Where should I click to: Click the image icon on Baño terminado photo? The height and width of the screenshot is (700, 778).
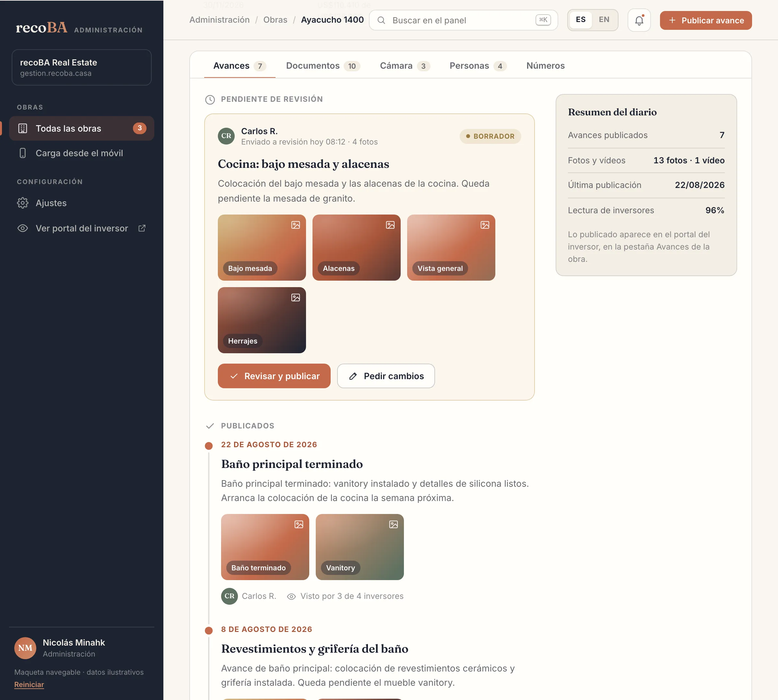click(x=299, y=525)
